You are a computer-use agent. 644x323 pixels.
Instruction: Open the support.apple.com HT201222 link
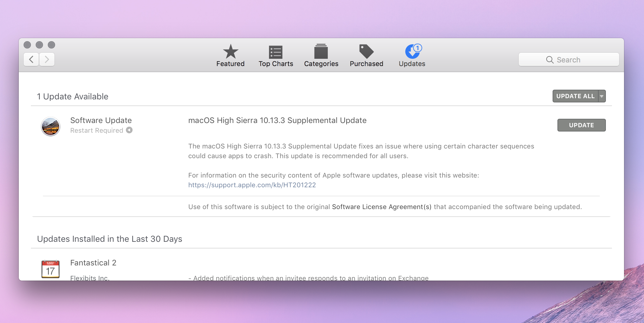tap(252, 185)
